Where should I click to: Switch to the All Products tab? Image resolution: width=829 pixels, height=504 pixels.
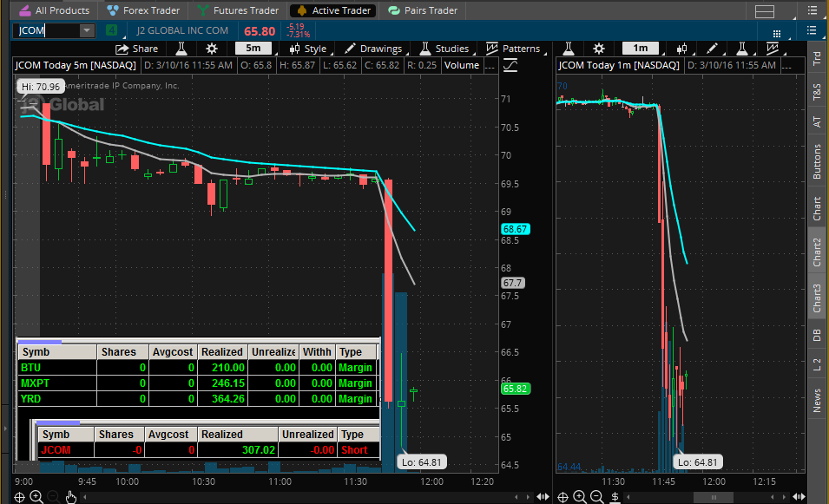(55, 10)
